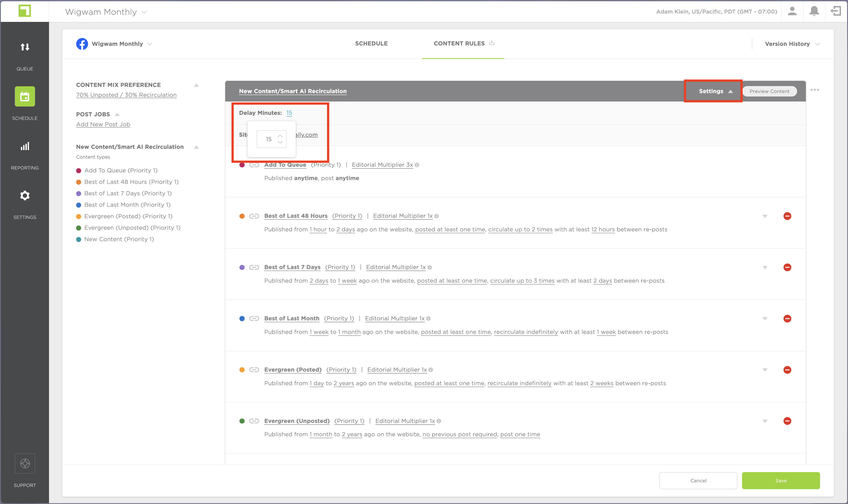Viewport: 848px width, 504px height.
Task: Click the Delay Minutes value 15 link
Action: pyautogui.click(x=289, y=113)
